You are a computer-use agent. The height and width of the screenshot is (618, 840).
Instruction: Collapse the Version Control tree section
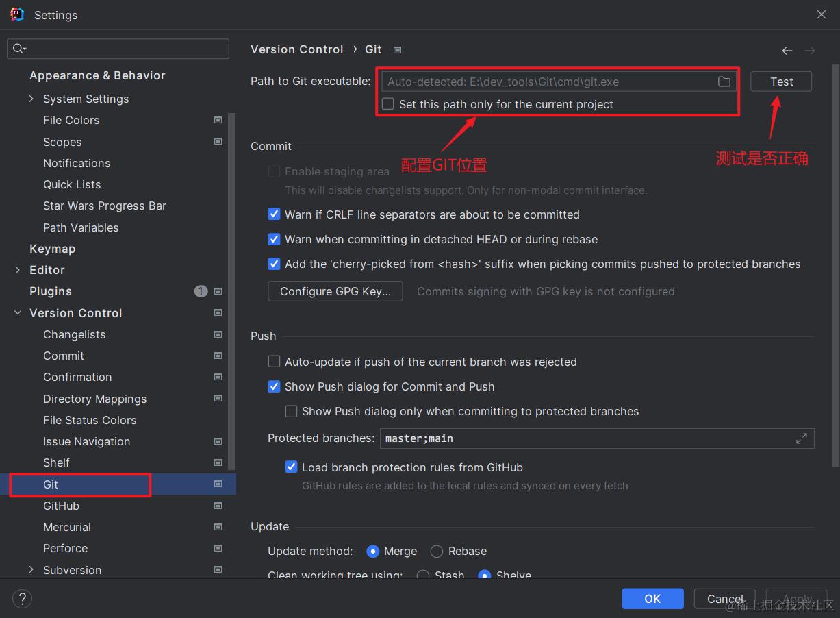(x=17, y=313)
